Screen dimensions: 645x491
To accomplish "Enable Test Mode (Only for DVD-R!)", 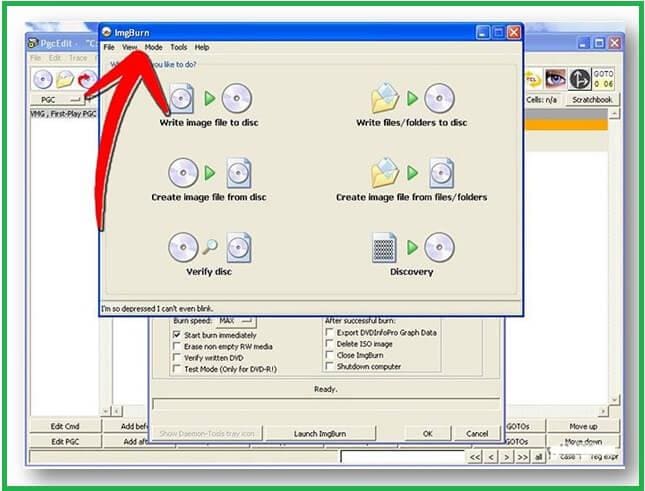I will point(177,369).
